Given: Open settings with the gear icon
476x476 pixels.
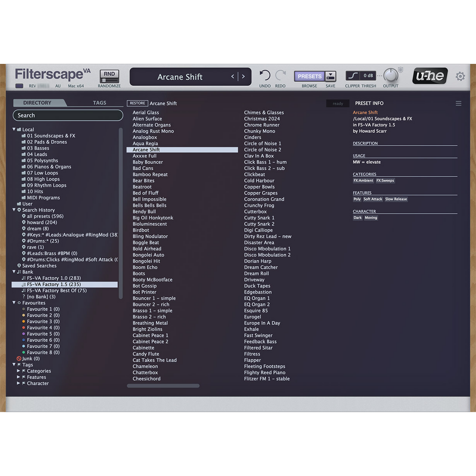Looking at the screenshot, I should (x=460, y=76).
